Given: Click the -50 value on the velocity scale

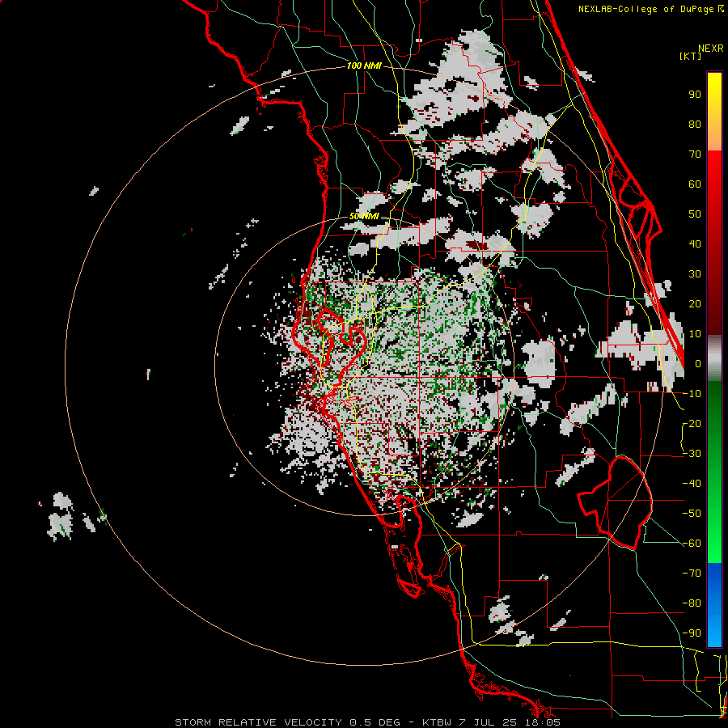Looking at the screenshot, I should coord(692,514).
